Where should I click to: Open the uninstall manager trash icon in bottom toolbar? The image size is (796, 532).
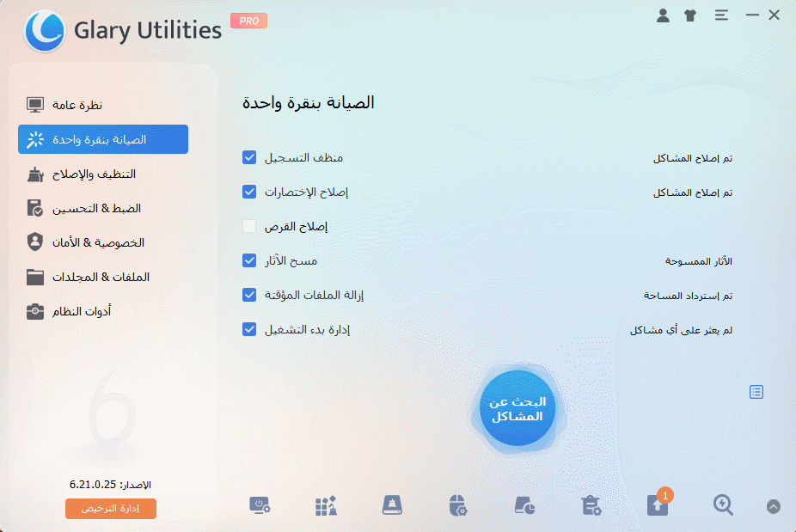click(x=591, y=505)
